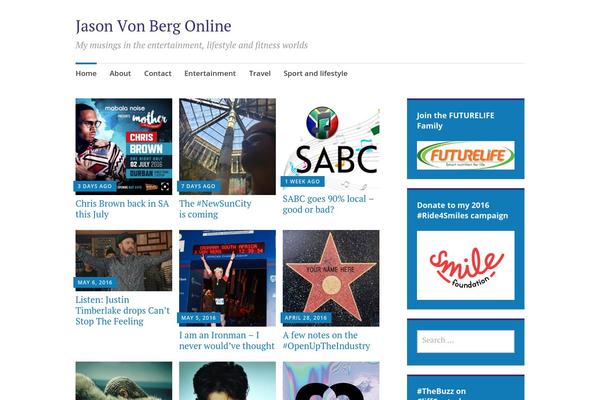Open the Contact menu item
Viewport: 600px width, 400px height.
click(x=158, y=73)
